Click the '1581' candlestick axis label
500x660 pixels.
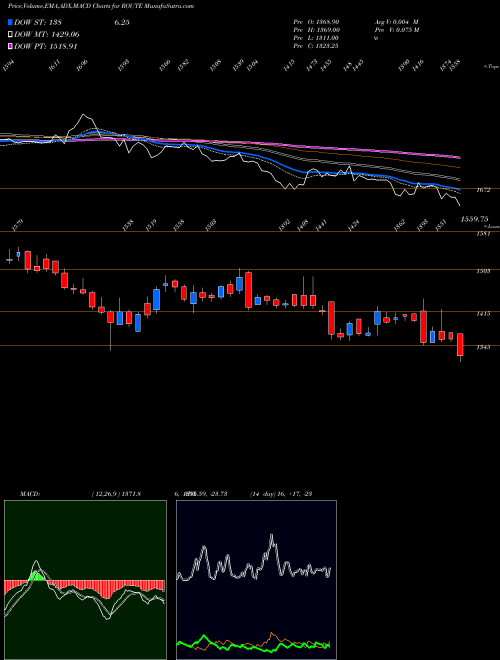483,234
